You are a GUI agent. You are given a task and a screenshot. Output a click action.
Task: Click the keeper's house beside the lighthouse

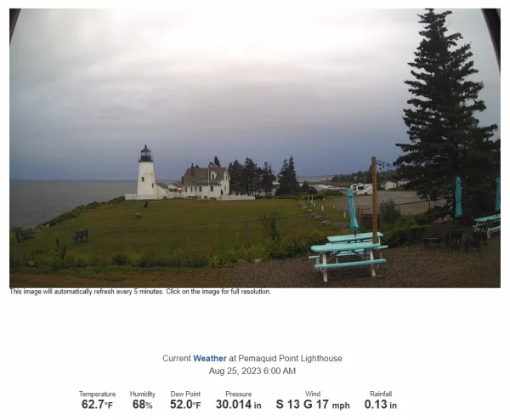pos(206,182)
